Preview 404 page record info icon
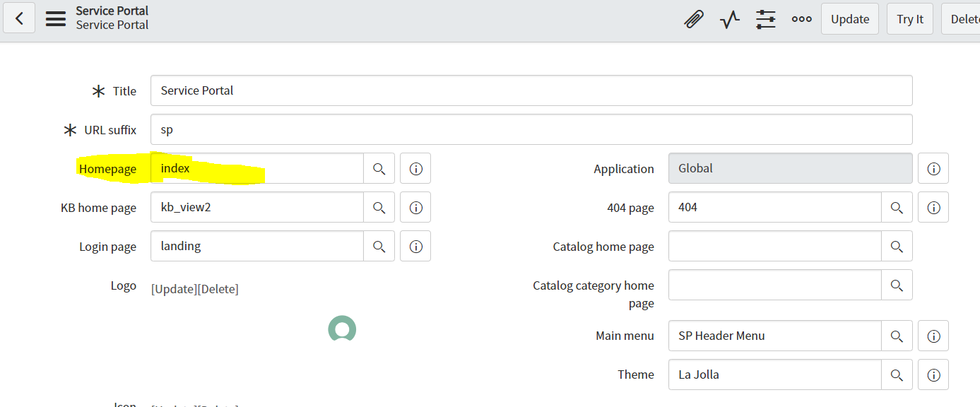Image resolution: width=980 pixels, height=407 pixels. coord(933,207)
